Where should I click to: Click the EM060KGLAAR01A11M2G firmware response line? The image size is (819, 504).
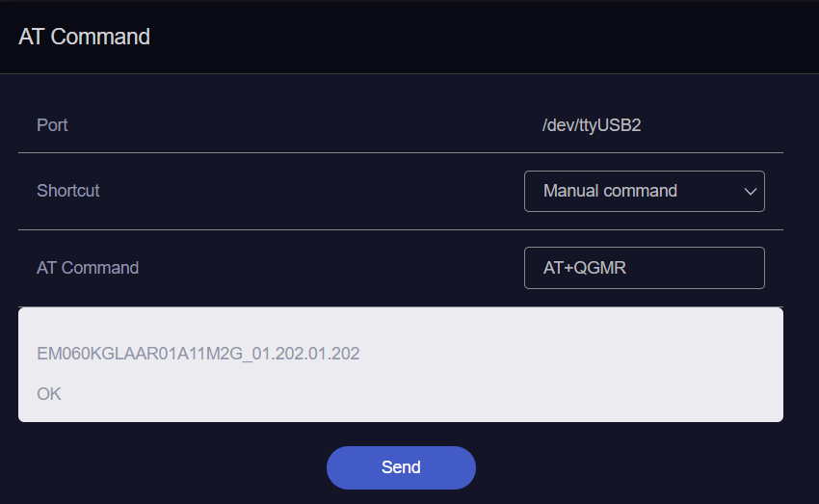(x=198, y=354)
